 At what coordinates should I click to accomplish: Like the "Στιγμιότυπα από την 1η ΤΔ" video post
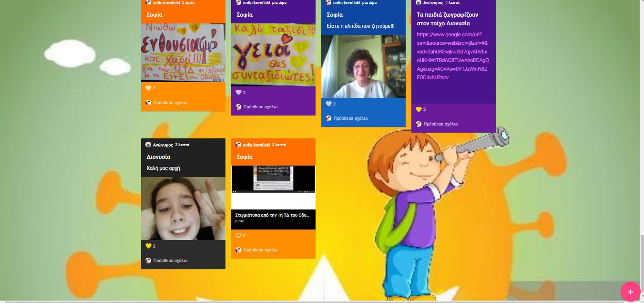coord(238,235)
